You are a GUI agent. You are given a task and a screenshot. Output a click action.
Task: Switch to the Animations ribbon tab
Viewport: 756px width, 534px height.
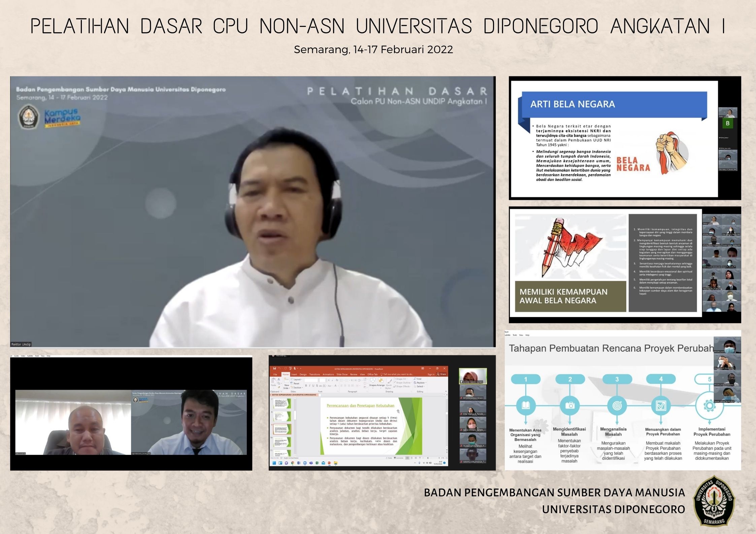(x=328, y=374)
